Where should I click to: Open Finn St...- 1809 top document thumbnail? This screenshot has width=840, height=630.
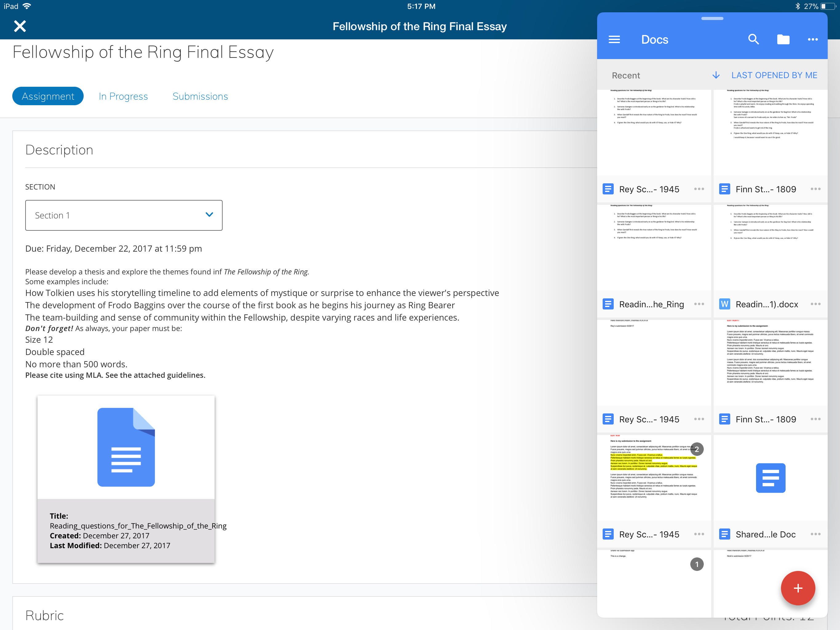[x=770, y=132]
